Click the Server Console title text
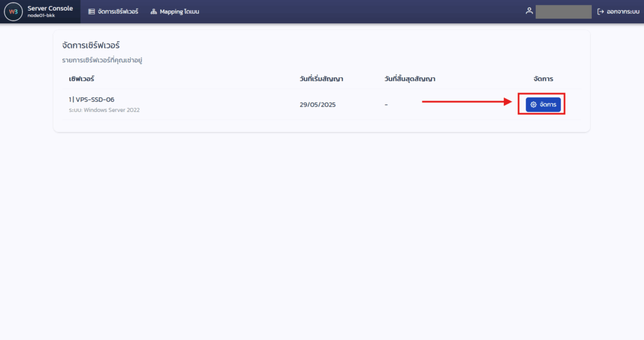The image size is (644, 340). tap(50, 8)
